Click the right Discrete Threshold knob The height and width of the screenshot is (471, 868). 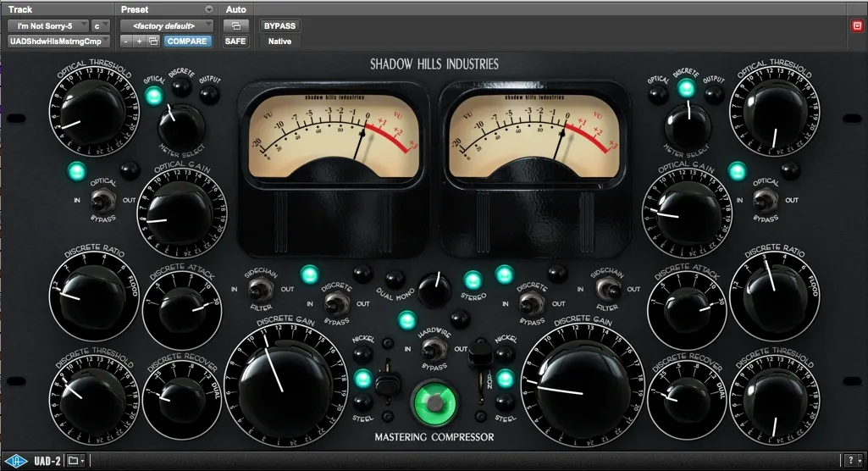click(775, 402)
